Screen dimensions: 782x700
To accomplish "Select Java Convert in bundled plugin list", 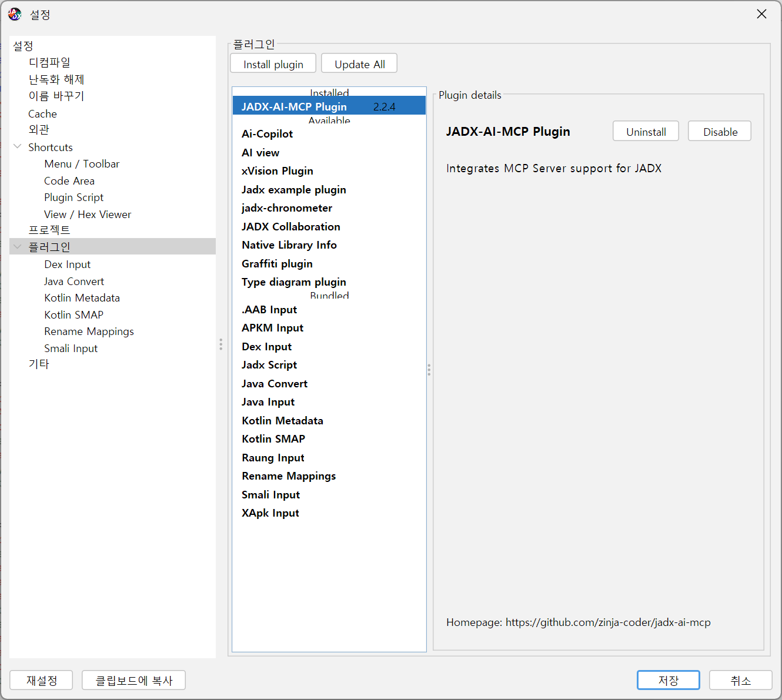I will click(329, 384).
